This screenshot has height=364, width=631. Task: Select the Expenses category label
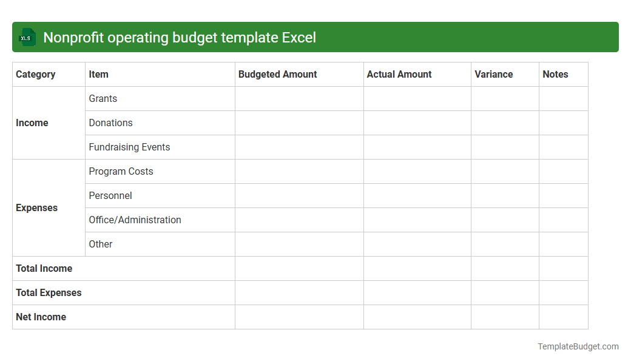[x=36, y=207]
